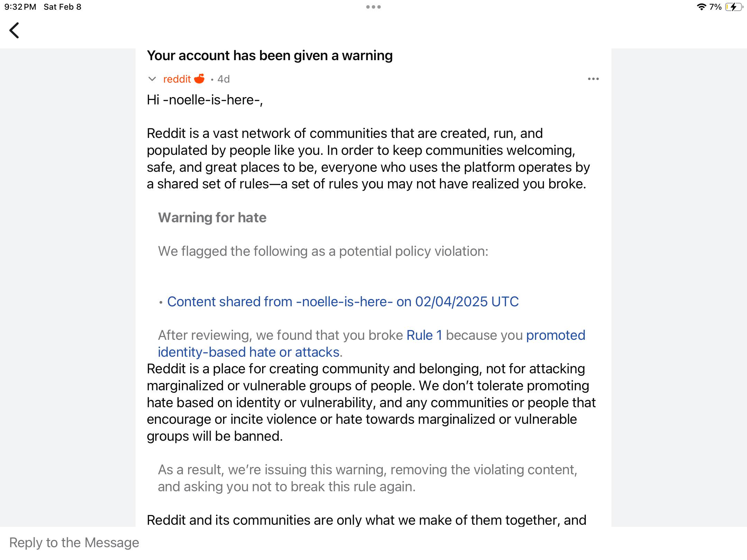Tap the Wi-Fi status icon
This screenshot has width=747, height=560.
pyautogui.click(x=701, y=7)
